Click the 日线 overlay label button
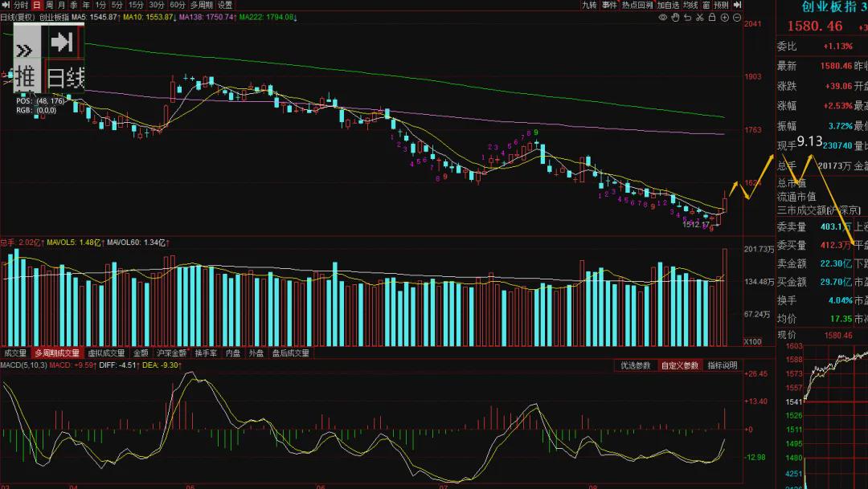 pyautogui.click(x=65, y=78)
